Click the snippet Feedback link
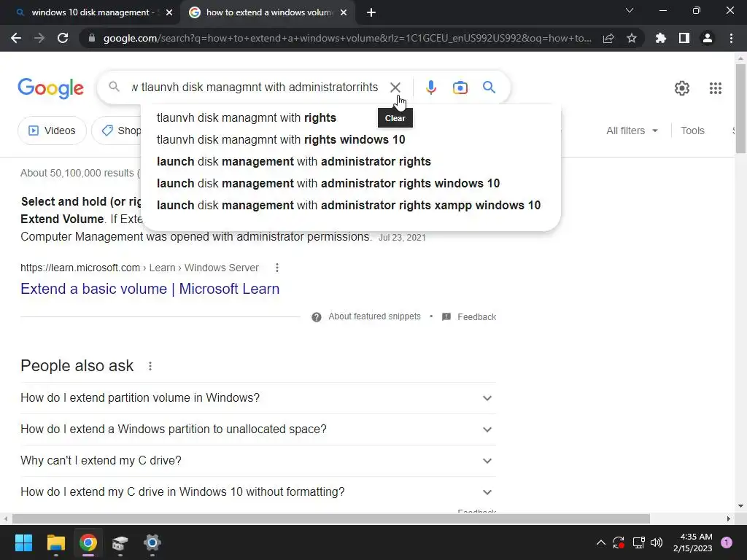The height and width of the screenshot is (560, 747). [x=476, y=317]
